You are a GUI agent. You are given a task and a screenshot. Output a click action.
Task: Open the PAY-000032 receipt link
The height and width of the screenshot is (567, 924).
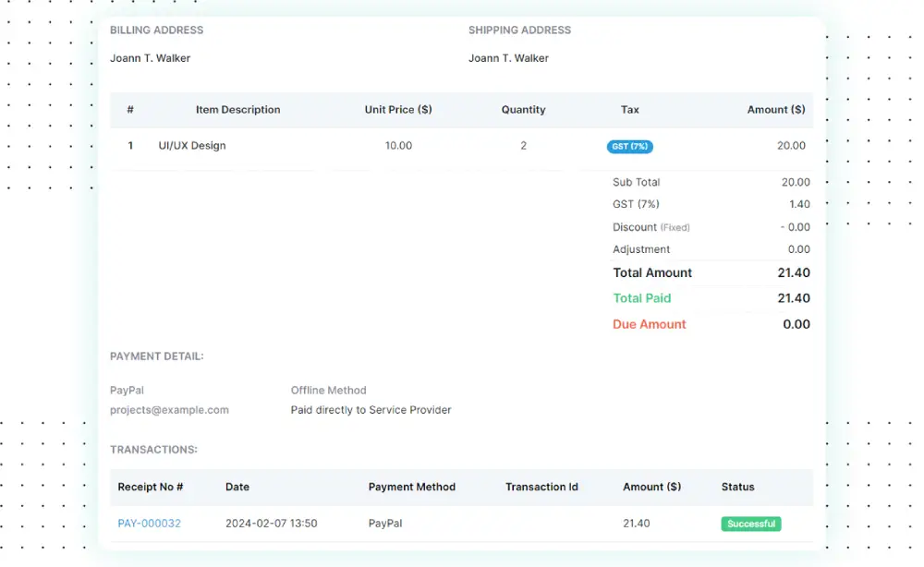point(149,523)
